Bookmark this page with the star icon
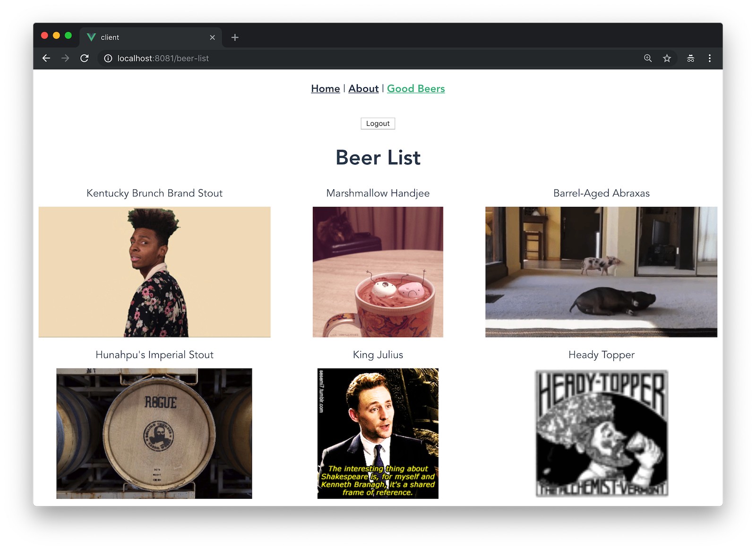The height and width of the screenshot is (550, 756). [x=667, y=58]
